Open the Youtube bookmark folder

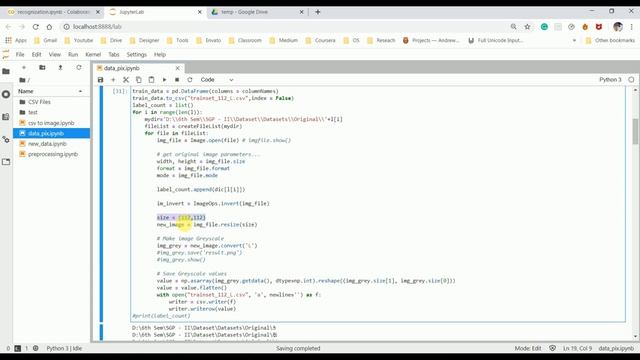(x=79, y=40)
